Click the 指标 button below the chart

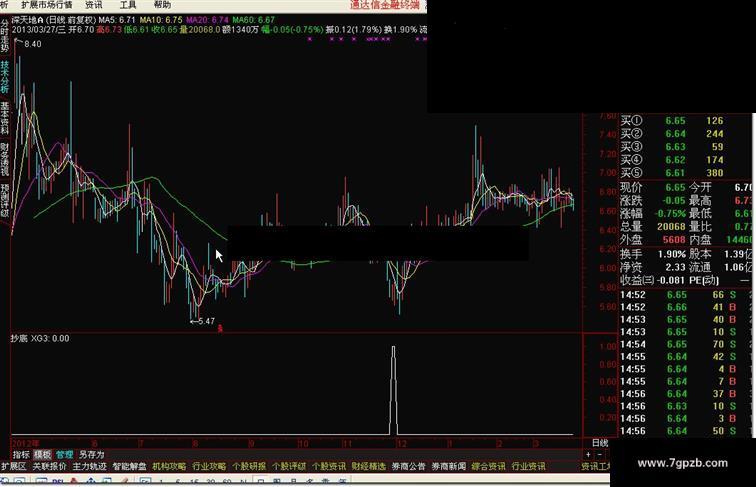point(21,454)
